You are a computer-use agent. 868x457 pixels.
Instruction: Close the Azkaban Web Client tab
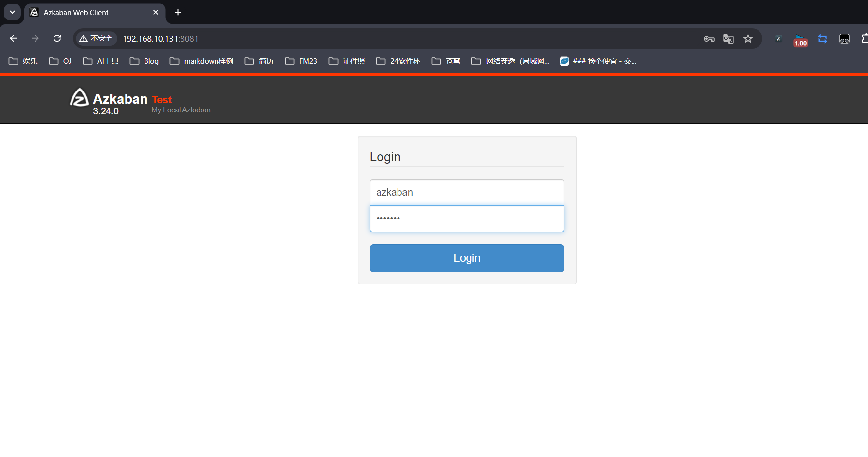tap(156, 12)
